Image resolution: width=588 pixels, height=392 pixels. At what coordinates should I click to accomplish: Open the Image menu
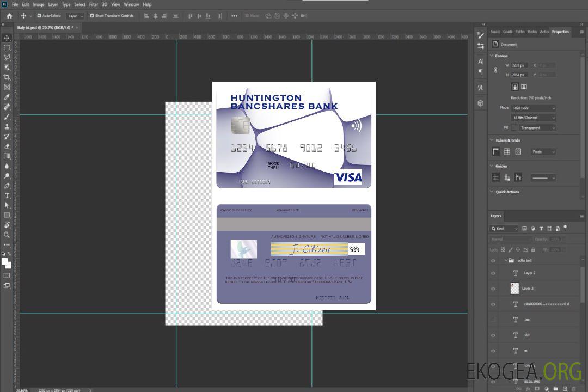pyautogui.click(x=39, y=4)
